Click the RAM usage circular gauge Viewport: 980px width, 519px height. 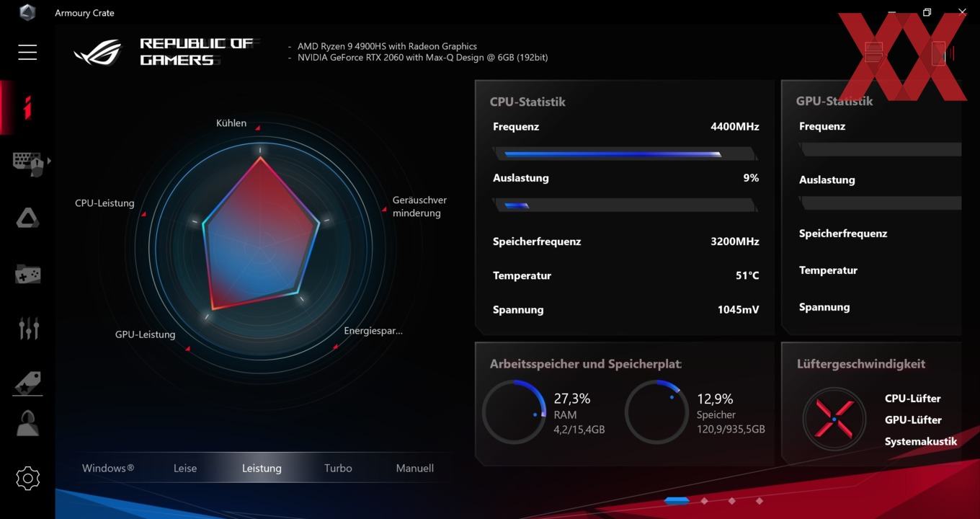(x=514, y=412)
